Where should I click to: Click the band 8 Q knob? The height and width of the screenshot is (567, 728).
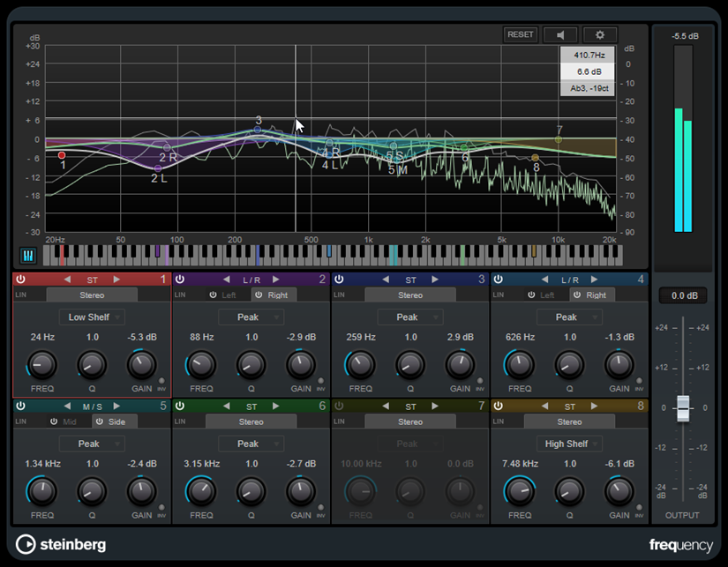(570, 491)
